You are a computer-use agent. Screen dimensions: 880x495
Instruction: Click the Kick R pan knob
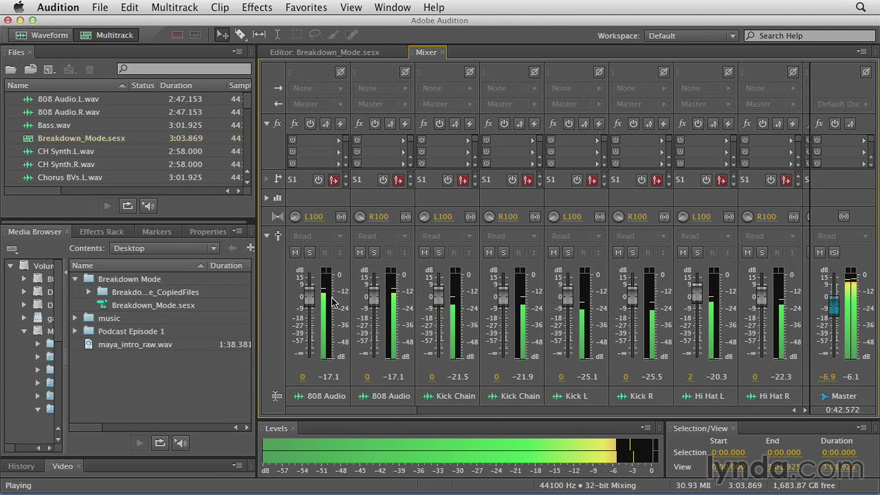pos(618,216)
